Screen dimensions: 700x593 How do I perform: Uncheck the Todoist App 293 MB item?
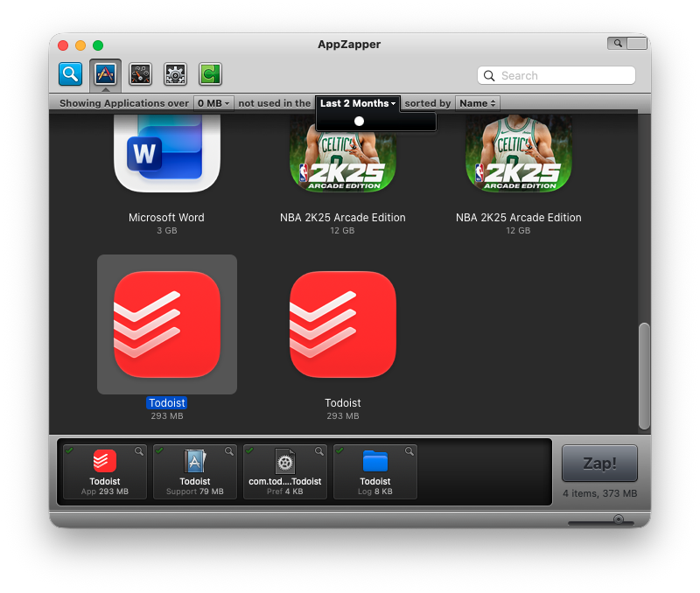tap(69, 450)
